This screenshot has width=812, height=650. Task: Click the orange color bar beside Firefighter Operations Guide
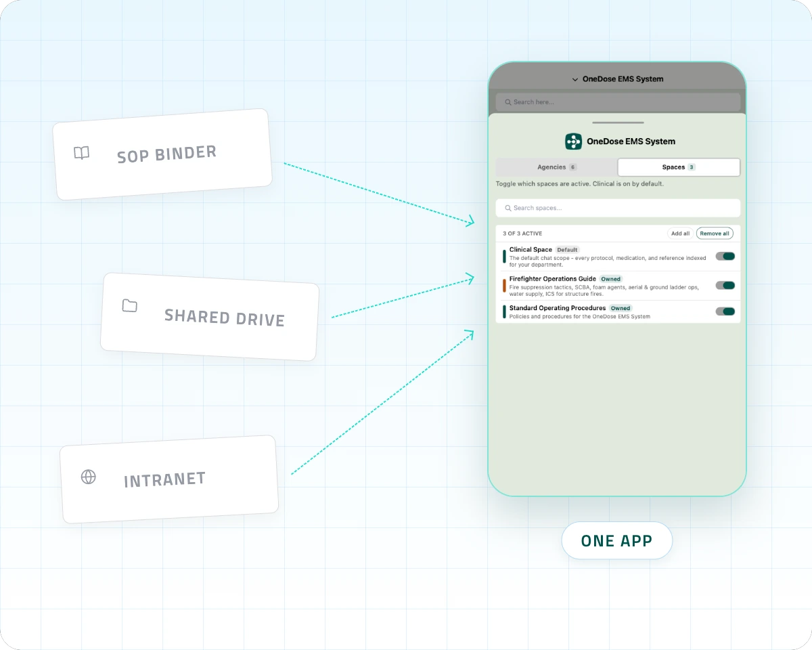click(x=504, y=286)
